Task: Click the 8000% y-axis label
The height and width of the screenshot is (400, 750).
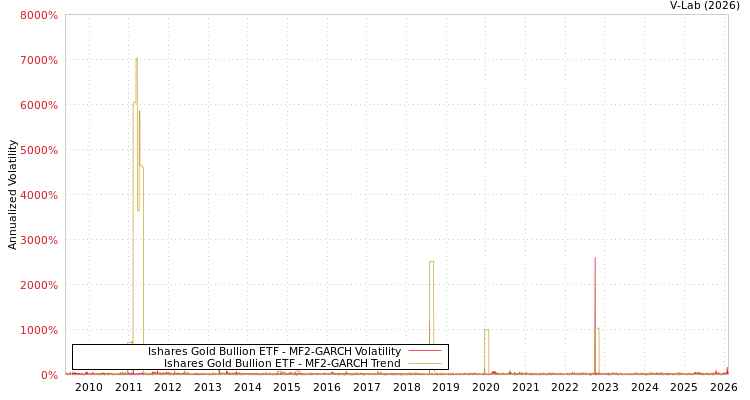Action: [39, 15]
